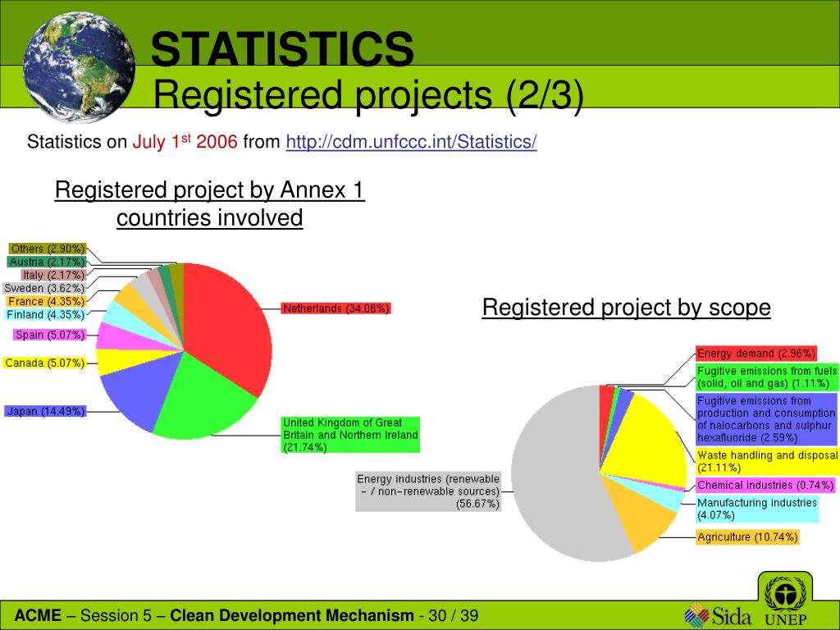Select the Energy industries (56.67%) label
This screenshot has height=630, width=840.
pos(428,491)
